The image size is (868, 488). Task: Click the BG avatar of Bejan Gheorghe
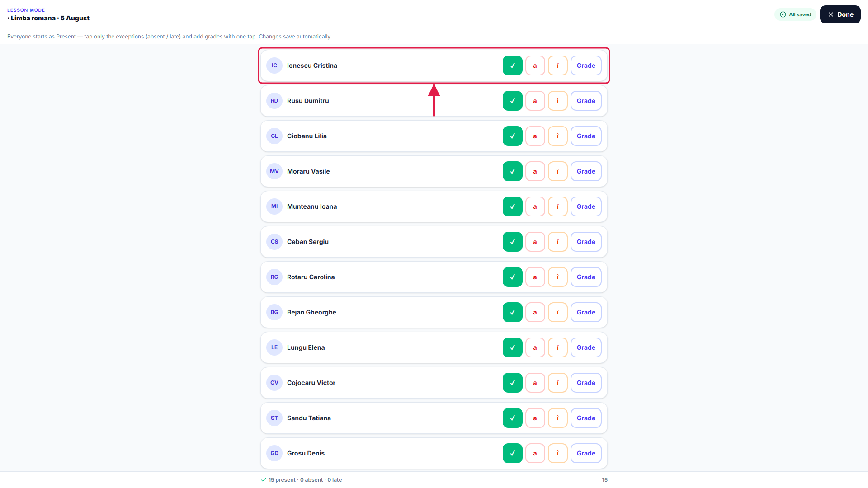point(274,312)
